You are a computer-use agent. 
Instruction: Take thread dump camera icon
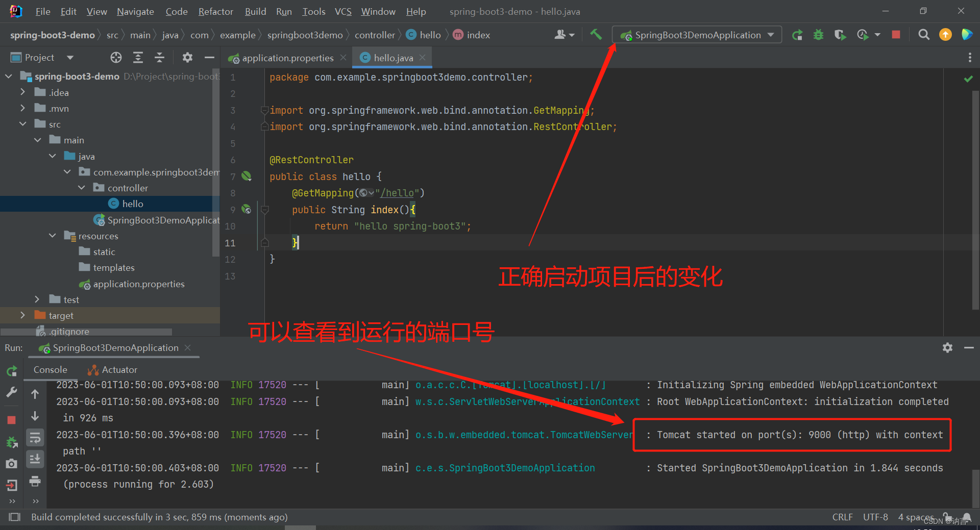tap(11, 464)
